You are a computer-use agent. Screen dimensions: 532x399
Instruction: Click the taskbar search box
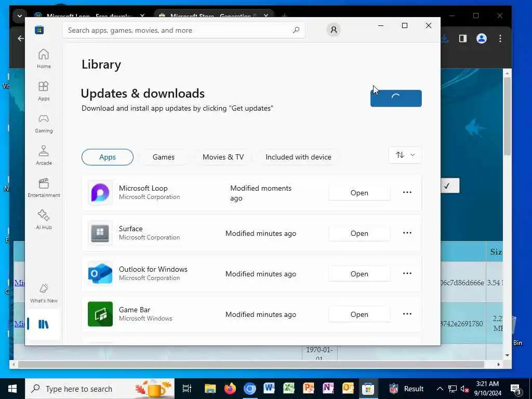click(x=100, y=389)
